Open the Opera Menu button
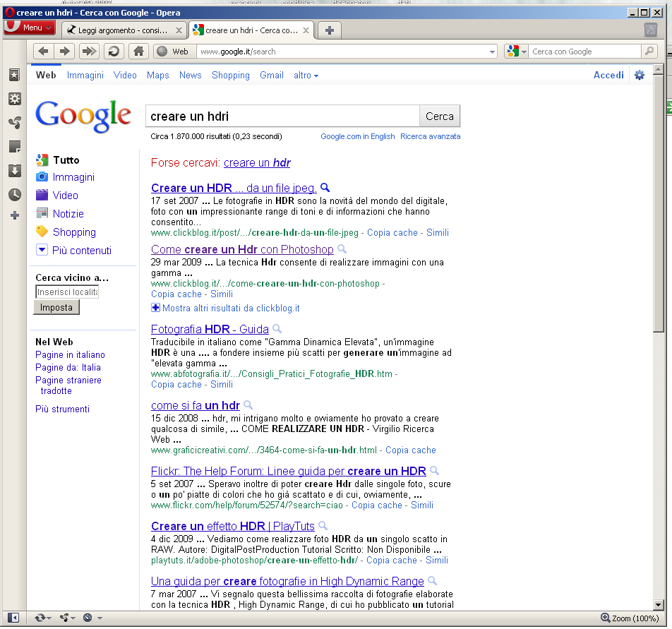Viewport: 672px width, 629px height. [x=29, y=28]
